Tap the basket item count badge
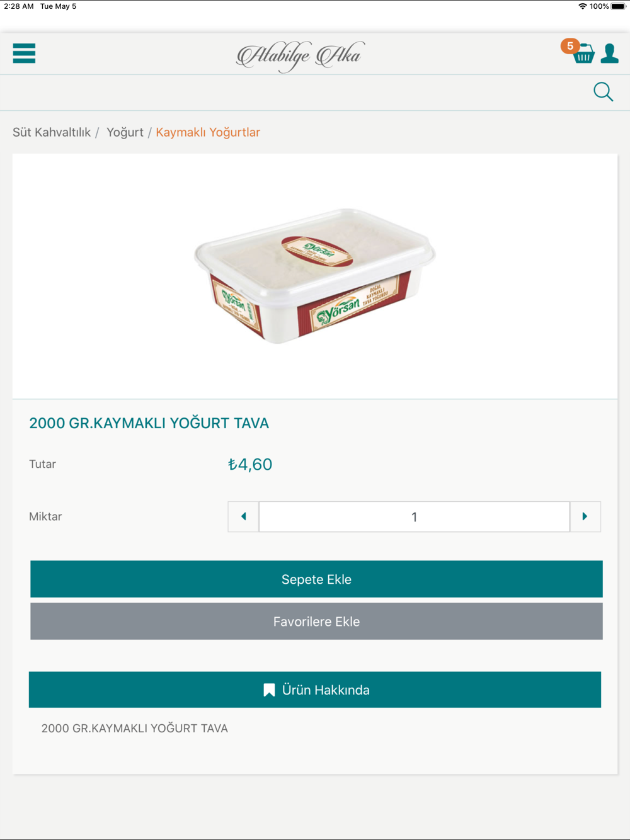The image size is (630, 840). click(x=570, y=46)
